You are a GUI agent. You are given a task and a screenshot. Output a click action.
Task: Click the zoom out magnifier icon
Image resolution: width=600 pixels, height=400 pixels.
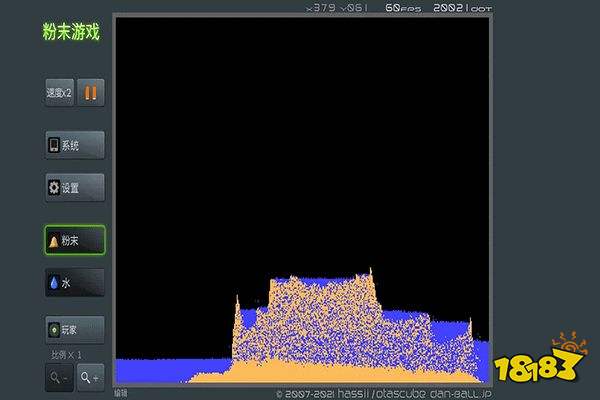point(58,376)
